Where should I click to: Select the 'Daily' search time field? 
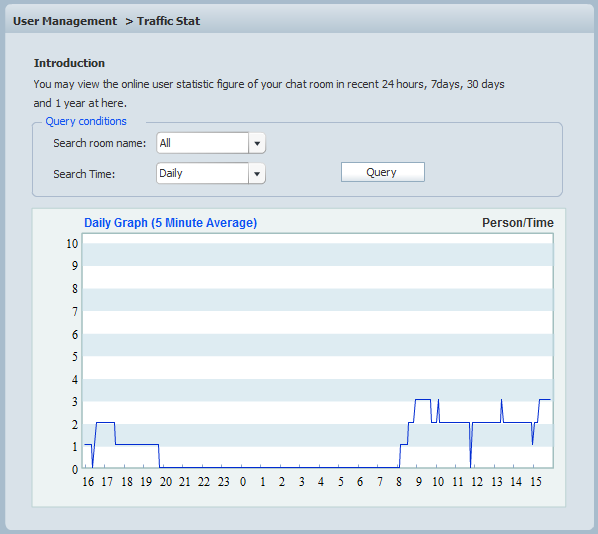[211, 174]
